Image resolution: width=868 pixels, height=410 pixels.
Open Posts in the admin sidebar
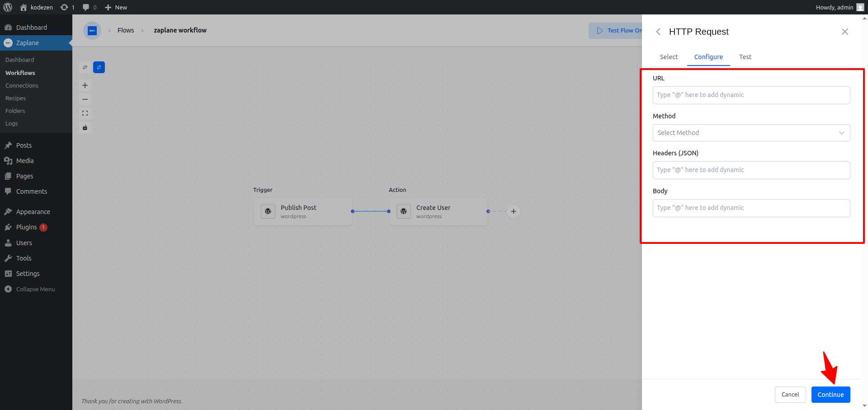(36, 145)
